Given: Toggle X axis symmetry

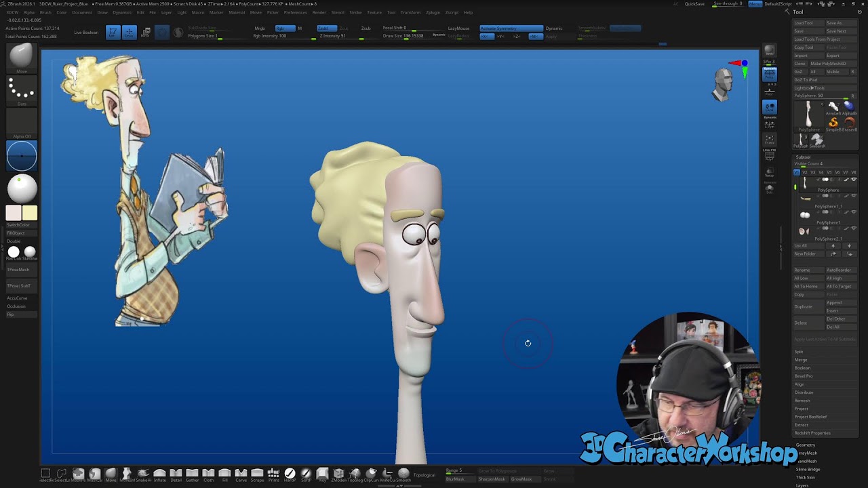Looking at the screenshot, I should point(487,36).
